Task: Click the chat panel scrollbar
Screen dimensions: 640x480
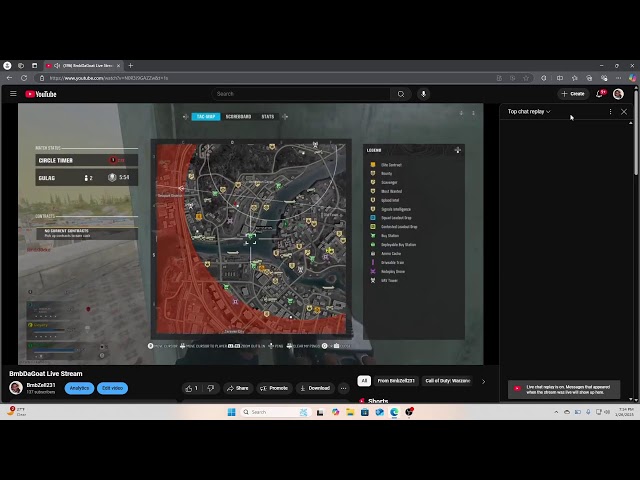Action: (x=631, y=261)
